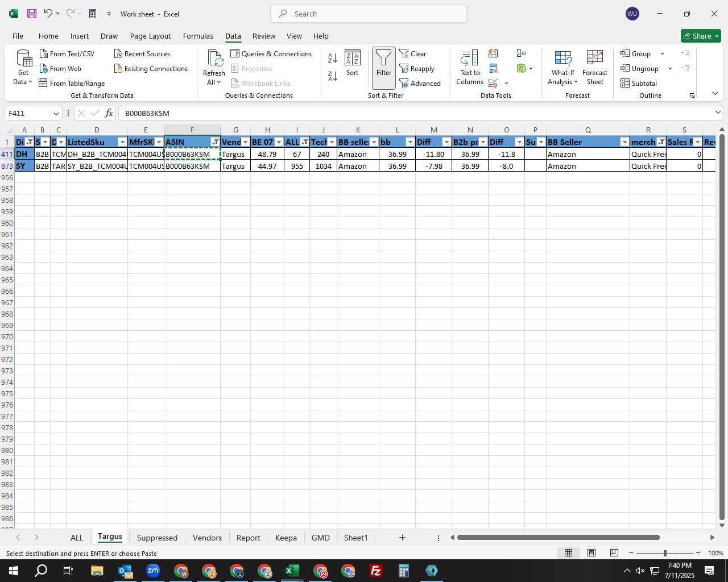This screenshot has height=582, width=728.
Task: Click the WU account avatar
Action: (x=632, y=14)
